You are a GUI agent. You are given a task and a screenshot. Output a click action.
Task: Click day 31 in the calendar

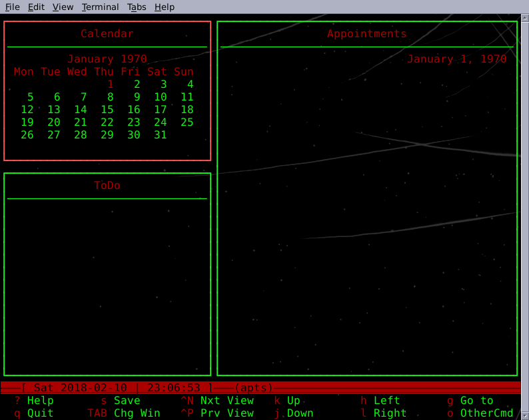(160, 135)
